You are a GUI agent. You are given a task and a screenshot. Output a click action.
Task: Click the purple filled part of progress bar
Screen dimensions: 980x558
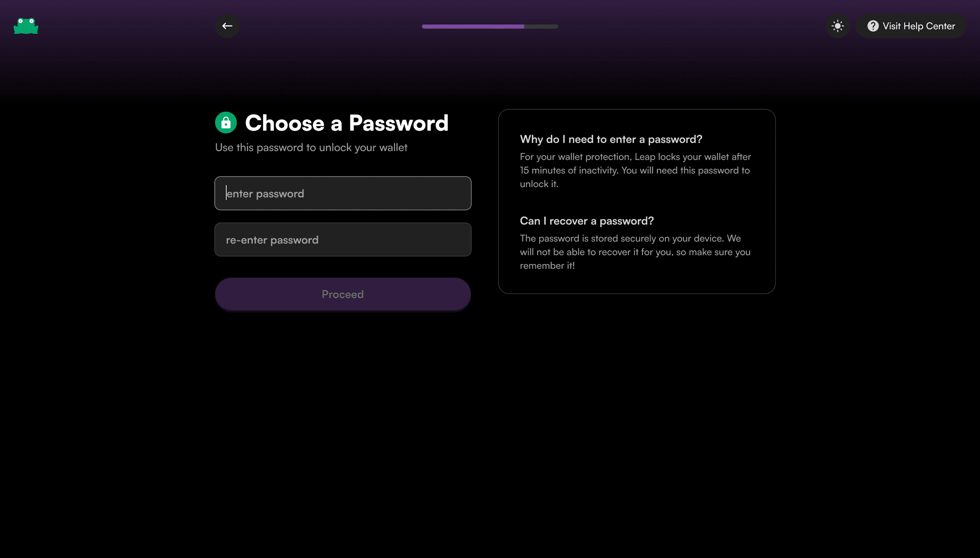pyautogui.click(x=473, y=26)
